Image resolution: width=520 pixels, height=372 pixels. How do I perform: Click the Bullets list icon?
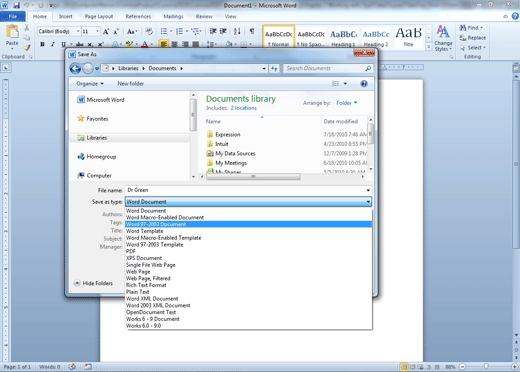164,31
